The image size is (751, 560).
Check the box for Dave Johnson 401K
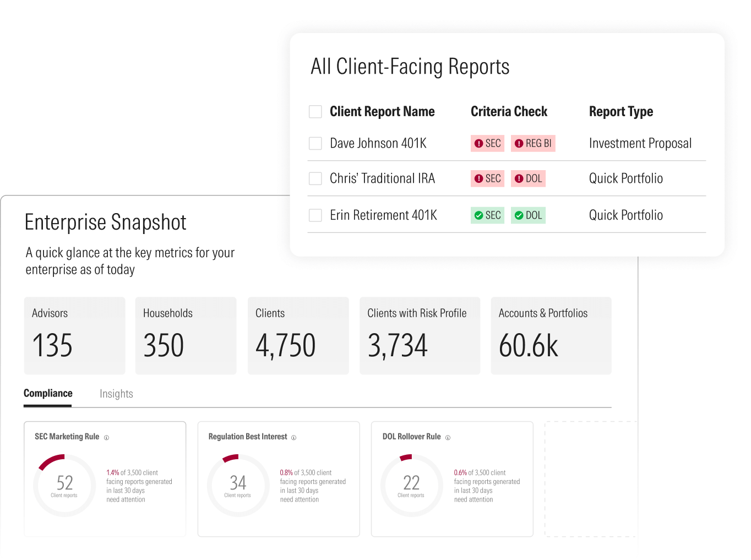tap(315, 144)
